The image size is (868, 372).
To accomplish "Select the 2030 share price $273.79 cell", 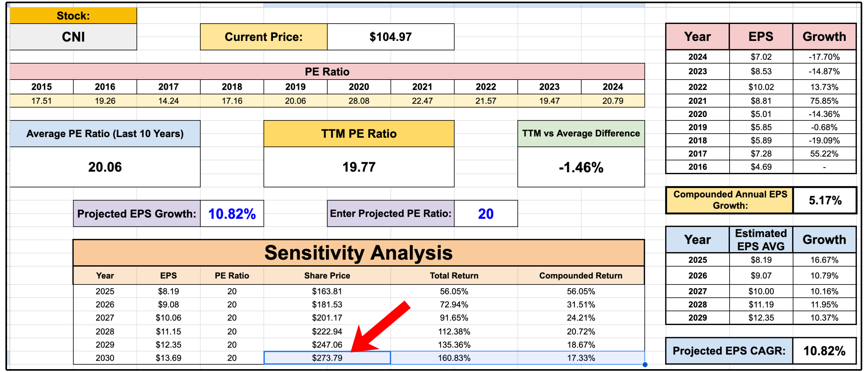I will (327, 358).
